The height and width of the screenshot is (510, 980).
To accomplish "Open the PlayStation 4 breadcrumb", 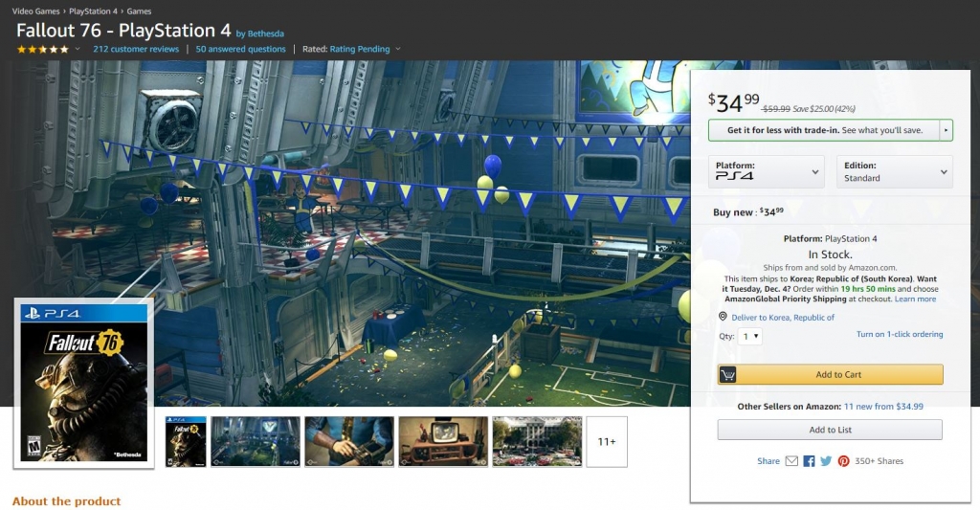I will [93, 11].
